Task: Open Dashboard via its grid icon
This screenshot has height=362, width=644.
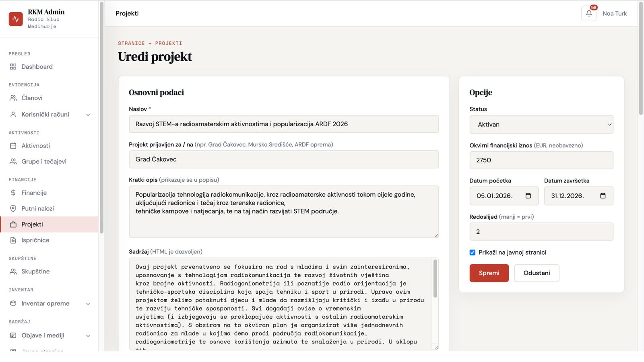Action: click(x=13, y=67)
